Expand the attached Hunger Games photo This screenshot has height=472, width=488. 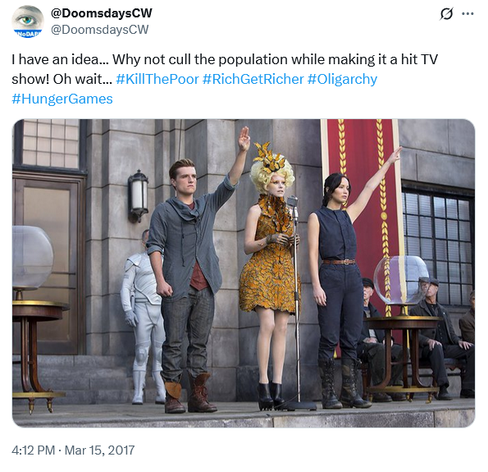click(x=244, y=273)
